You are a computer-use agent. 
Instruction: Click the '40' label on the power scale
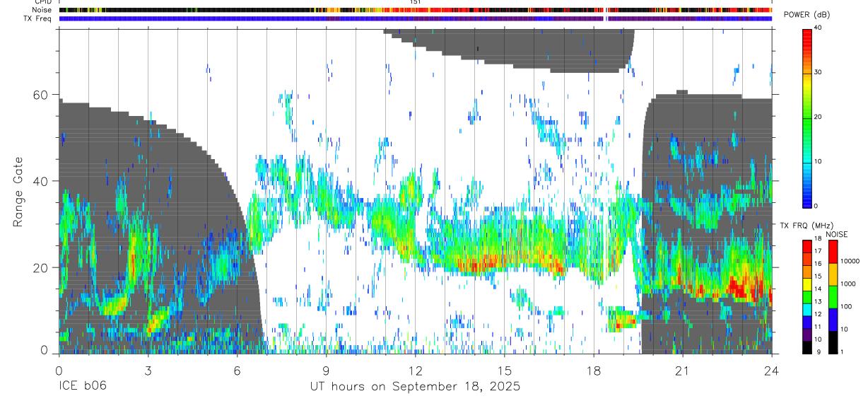[818, 28]
